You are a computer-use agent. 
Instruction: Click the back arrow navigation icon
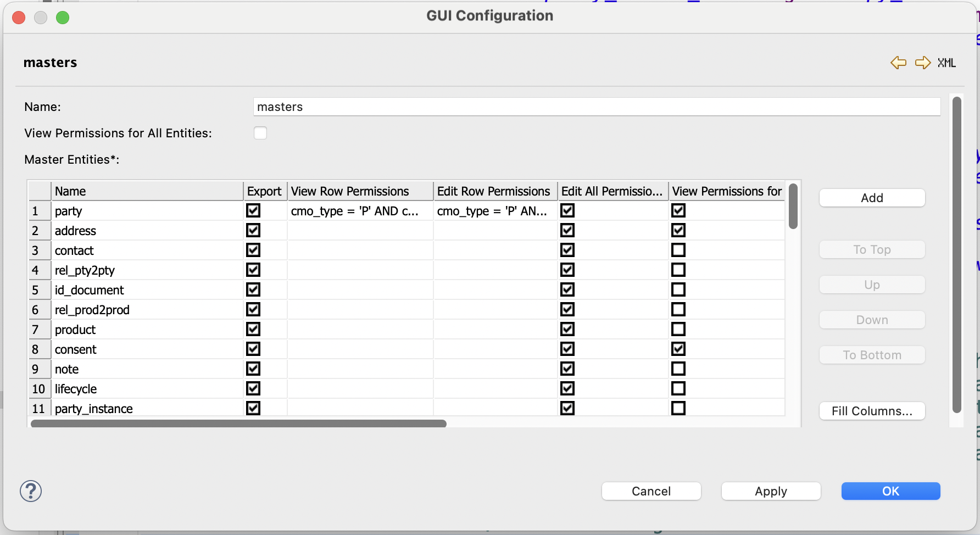click(x=898, y=63)
